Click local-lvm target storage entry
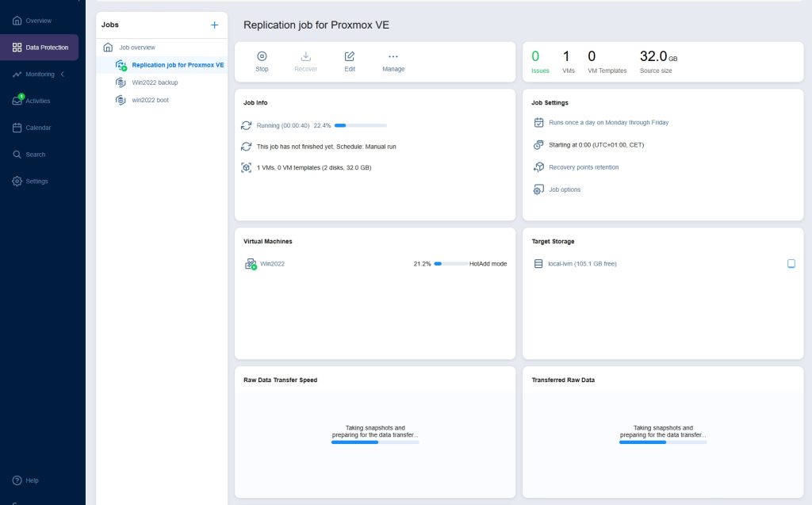This screenshot has width=812, height=505. tap(582, 264)
